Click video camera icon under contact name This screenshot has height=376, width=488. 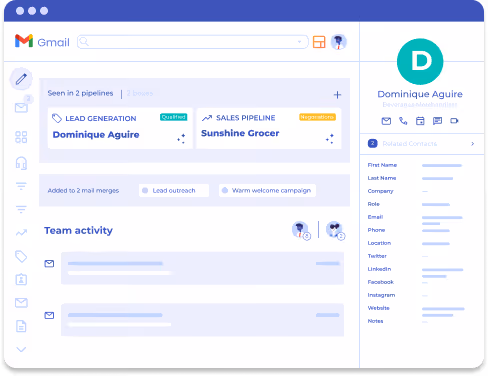[x=454, y=121]
